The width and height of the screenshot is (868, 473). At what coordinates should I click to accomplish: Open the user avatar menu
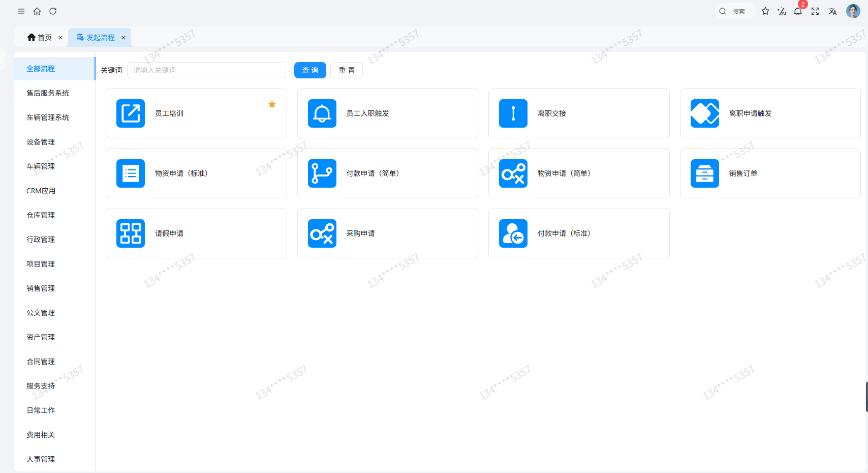(x=853, y=11)
